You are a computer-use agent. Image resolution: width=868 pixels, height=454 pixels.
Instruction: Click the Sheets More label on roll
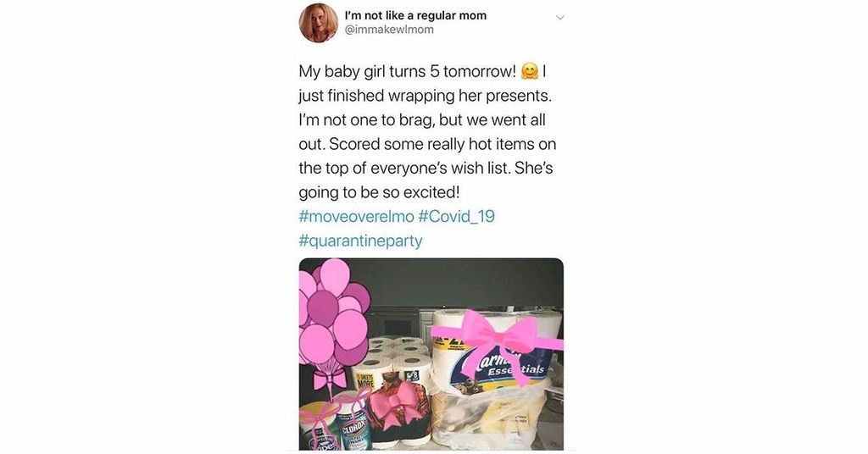pos(366,380)
